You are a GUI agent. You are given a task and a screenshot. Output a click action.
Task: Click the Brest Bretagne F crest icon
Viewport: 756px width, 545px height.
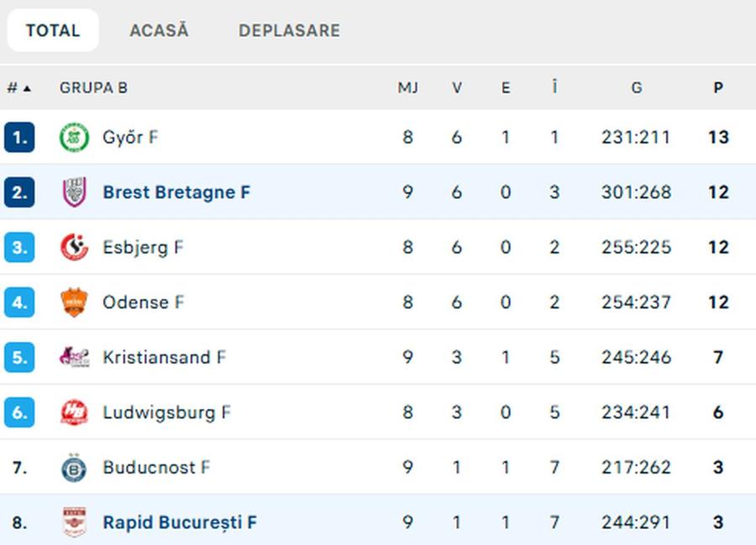pyautogui.click(x=74, y=192)
